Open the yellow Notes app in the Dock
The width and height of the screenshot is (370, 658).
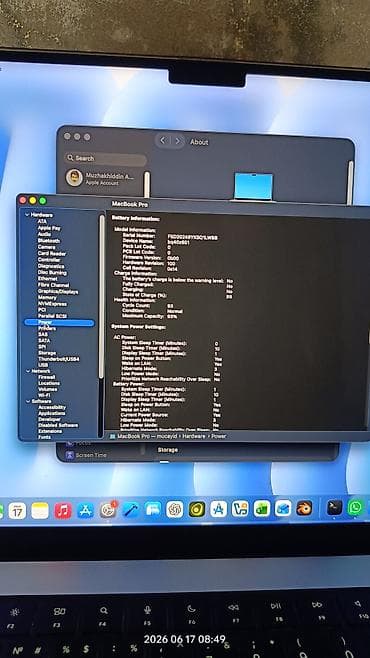40,511
